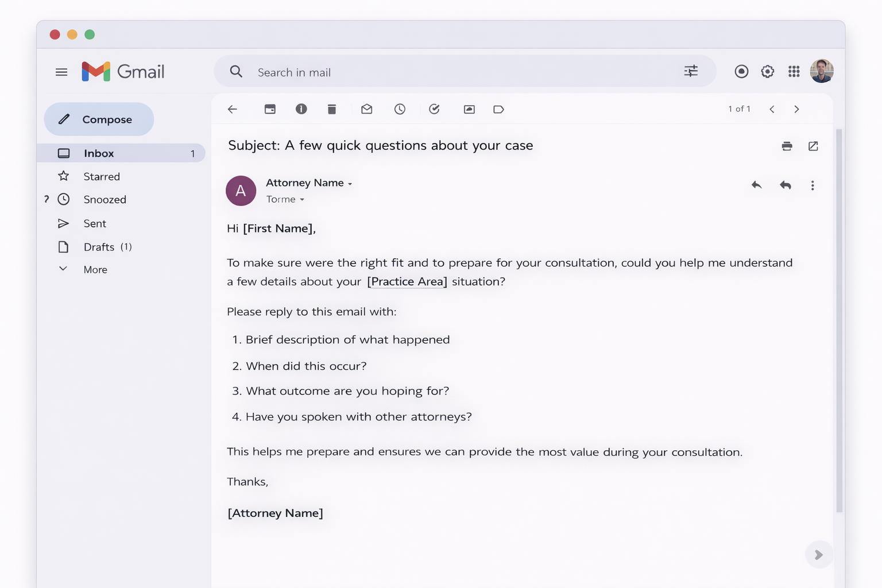Click the Compose button

tap(99, 119)
